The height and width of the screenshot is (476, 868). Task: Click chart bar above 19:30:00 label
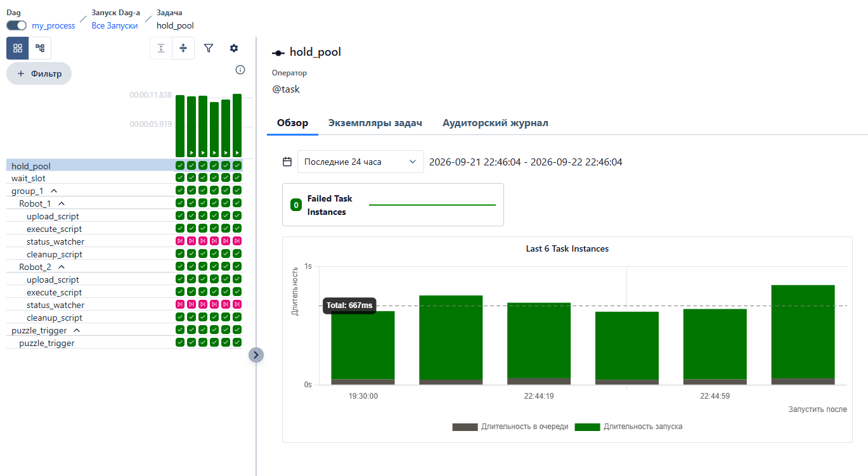click(x=363, y=347)
